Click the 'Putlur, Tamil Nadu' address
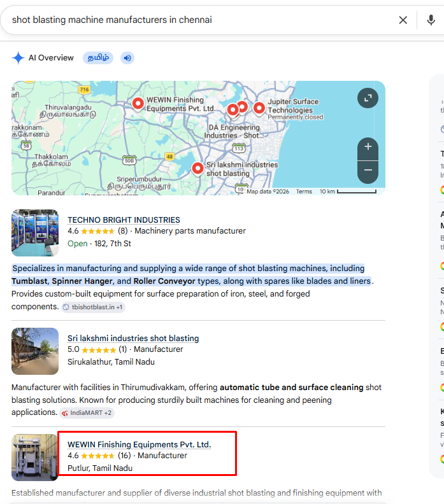The height and width of the screenshot is (504, 444). click(x=100, y=468)
